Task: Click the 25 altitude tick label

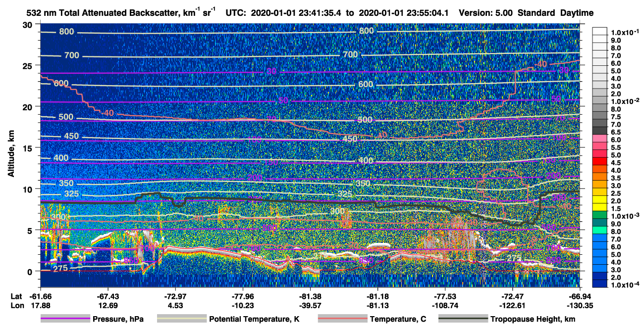Action: coord(28,66)
